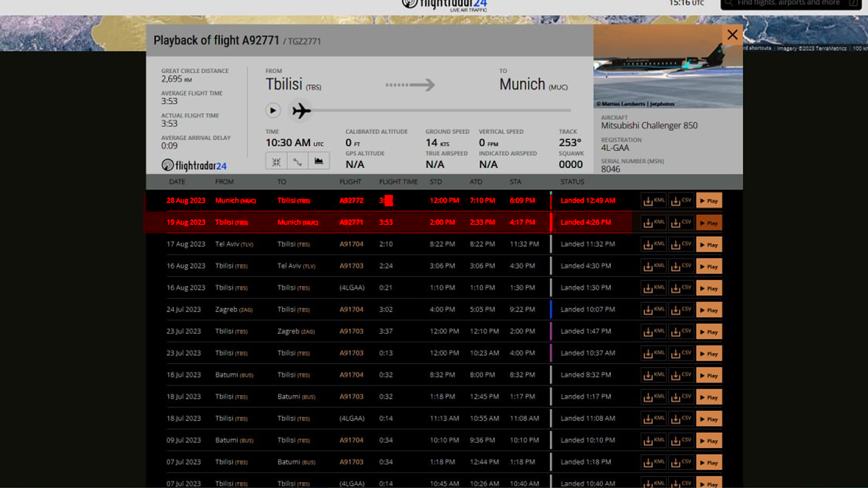Image resolution: width=868 pixels, height=488 pixels.
Task: Play the 18 Jul Tbilisi-Batumi A91703 flight
Action: [709, 397]
